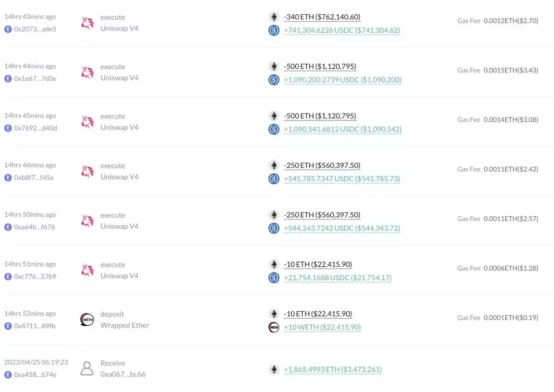Click the Uniswap icon on the 0xc776…57b9 row
The width and height of the screenshot is (554, 392).
pos(87,270)
